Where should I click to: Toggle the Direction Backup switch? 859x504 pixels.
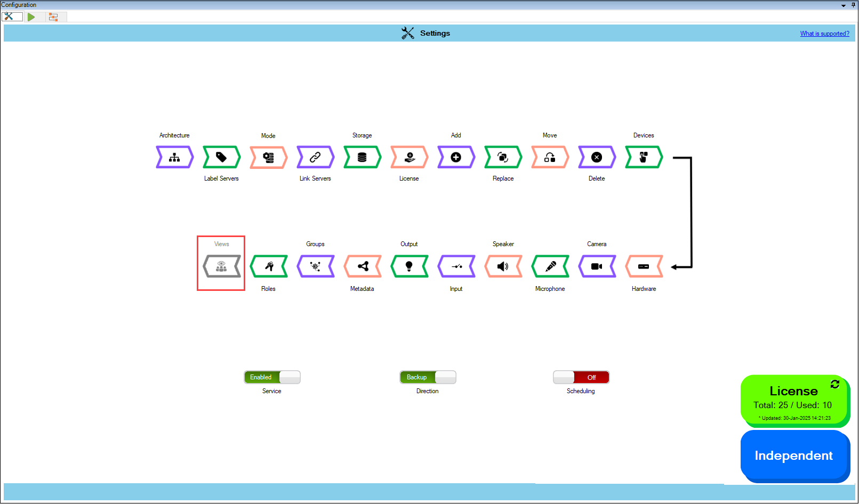click(428, 377)
